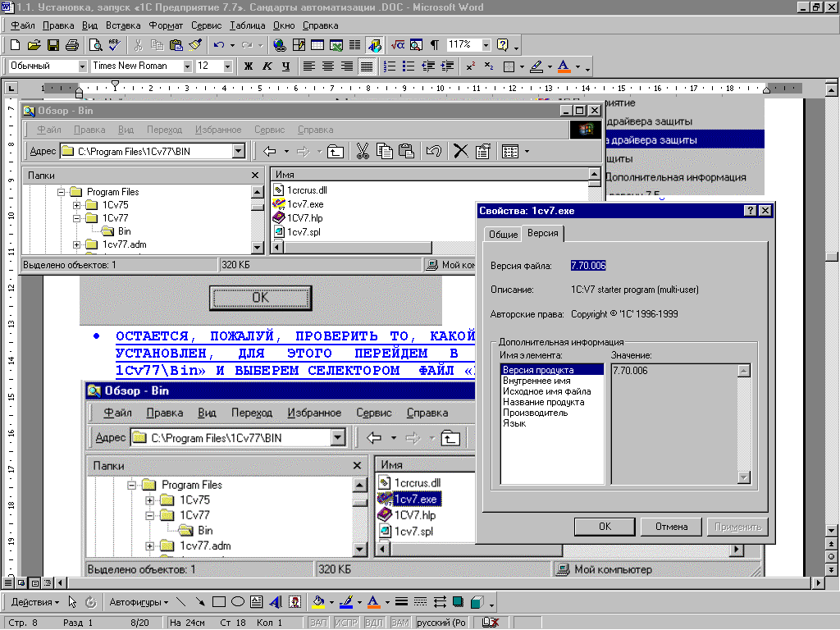The height and width of the screenshot is (630, 840).
Task: Select the Oval drawing tool
Action: point(237,602)
